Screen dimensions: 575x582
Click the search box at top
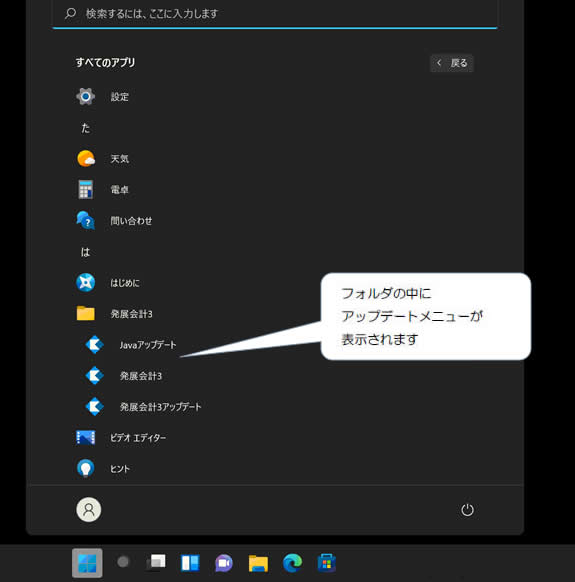275,14
